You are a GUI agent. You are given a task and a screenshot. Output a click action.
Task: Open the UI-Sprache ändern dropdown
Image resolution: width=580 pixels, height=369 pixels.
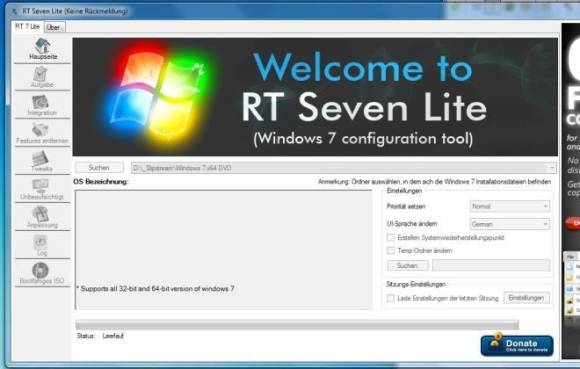coord(510,224)
